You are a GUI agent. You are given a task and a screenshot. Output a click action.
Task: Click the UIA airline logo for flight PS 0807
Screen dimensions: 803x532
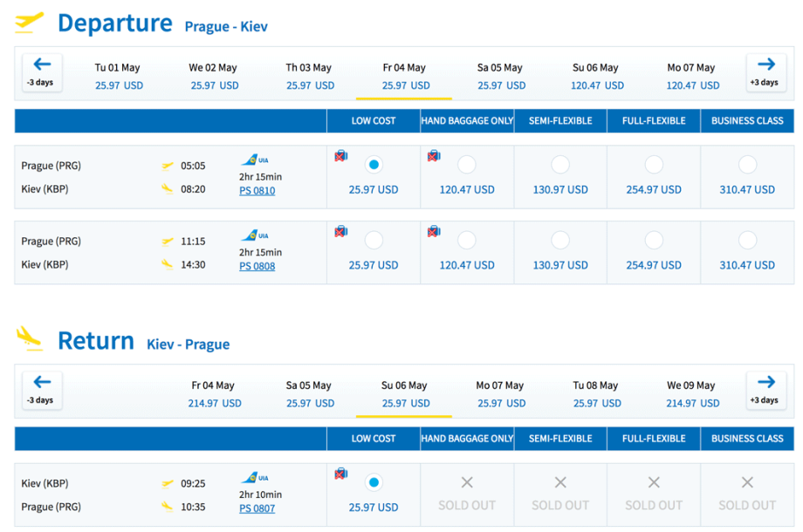click(254, 478)
